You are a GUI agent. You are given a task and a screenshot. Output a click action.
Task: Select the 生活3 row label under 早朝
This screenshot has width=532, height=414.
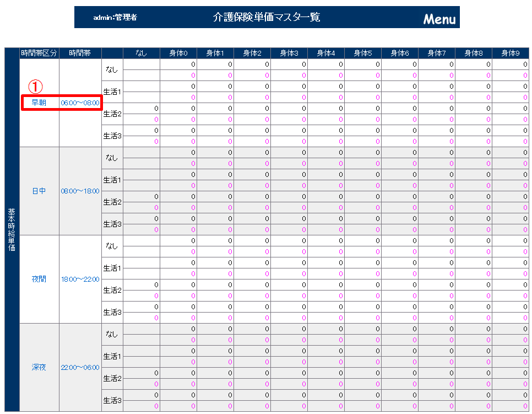[x=112, y=136]
